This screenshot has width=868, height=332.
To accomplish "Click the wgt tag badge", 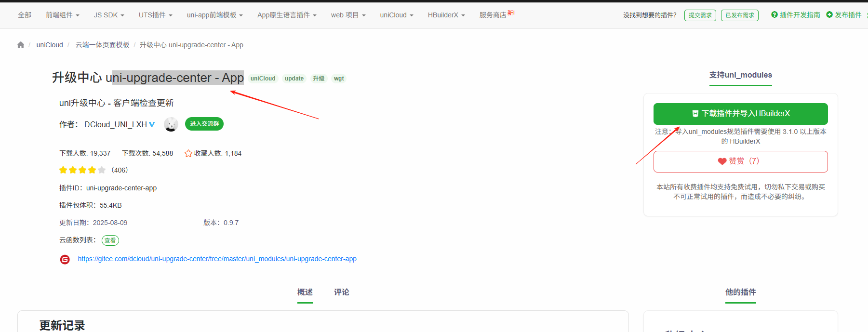I will pos(339,79).
